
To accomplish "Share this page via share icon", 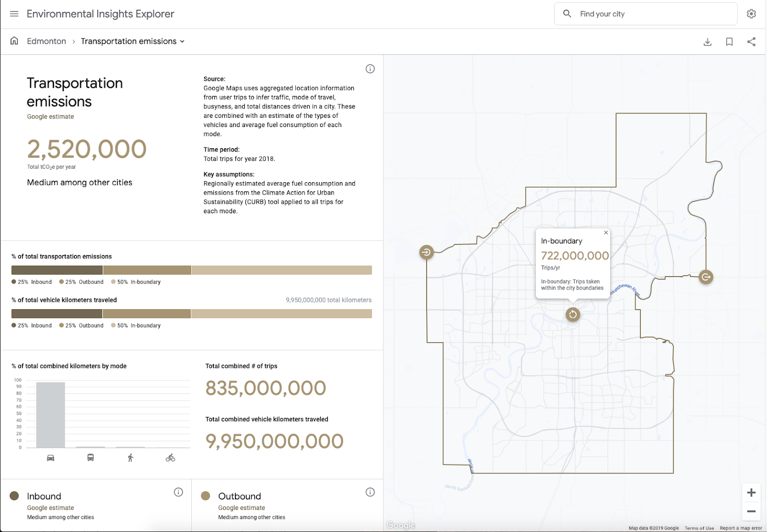I will [751, 42].
